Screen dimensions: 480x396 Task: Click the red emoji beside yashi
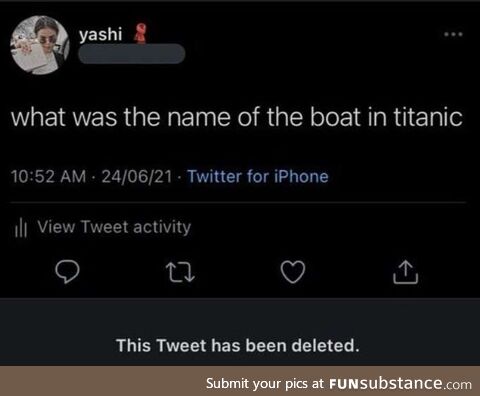tap(140, 34)
